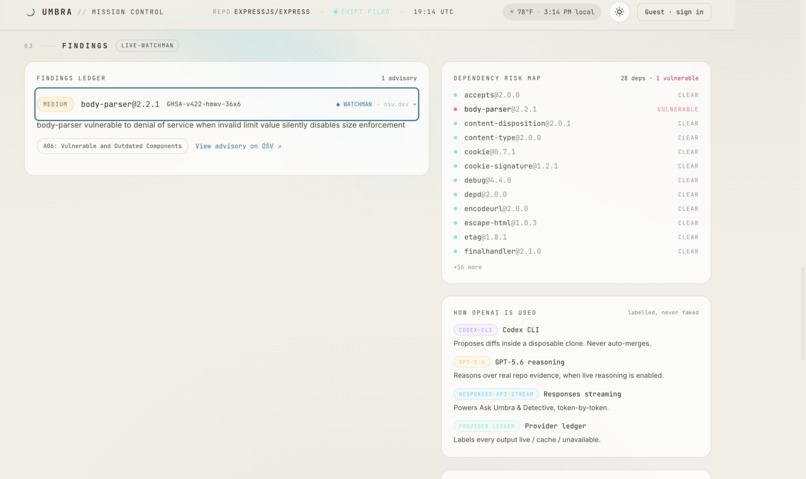
Task: Select content-disposition@2.0.1 dependency row
Action: point(576,124)
